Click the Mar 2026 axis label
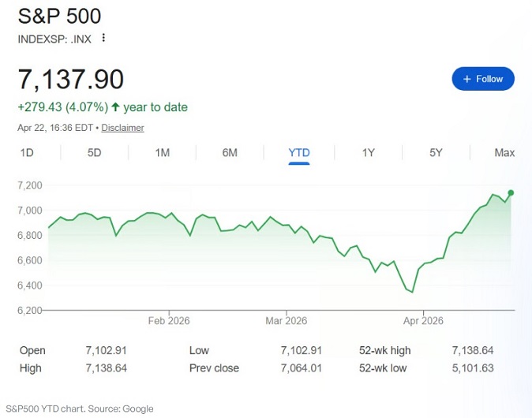The width and height of the screenshot is (532, 418). pos(286,321)
